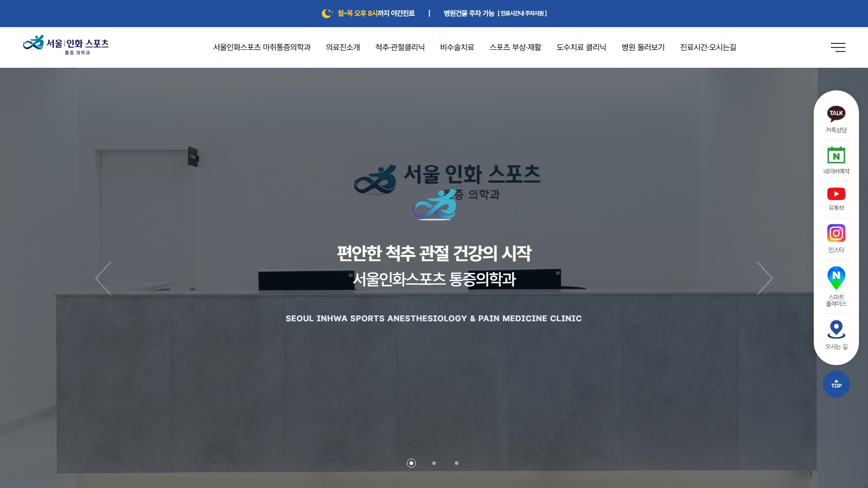Go to the previous slide arrow
This screenshot has width=868, height=488.
(x=103, y=278)
